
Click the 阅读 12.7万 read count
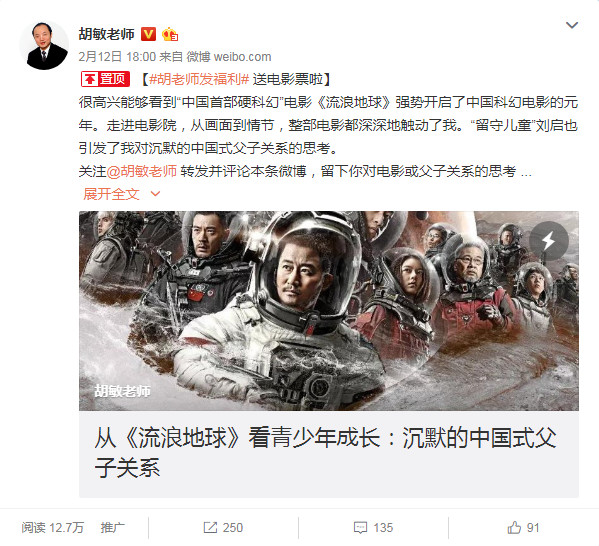(x=53, y=528)
